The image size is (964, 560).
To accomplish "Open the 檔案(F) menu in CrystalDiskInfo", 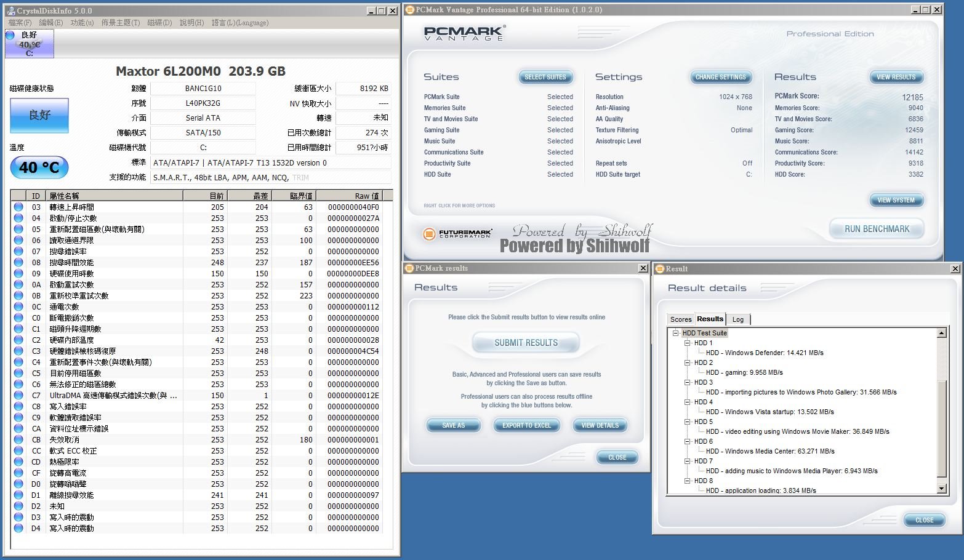I will point(20,23).
